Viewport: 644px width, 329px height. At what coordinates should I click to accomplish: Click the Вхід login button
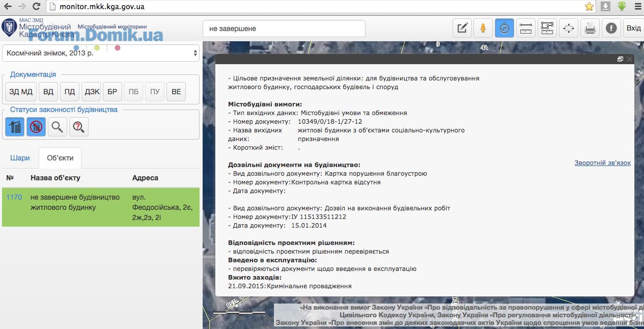coord(633,29)
